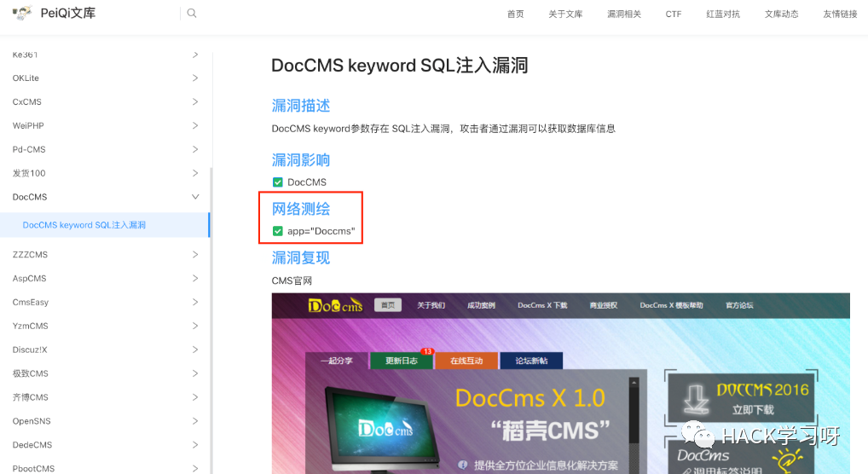Viewport: 868px width, 474px height.
Task: Toggle the app="Doccms" checkbox
Action: (x=278, y=231)
